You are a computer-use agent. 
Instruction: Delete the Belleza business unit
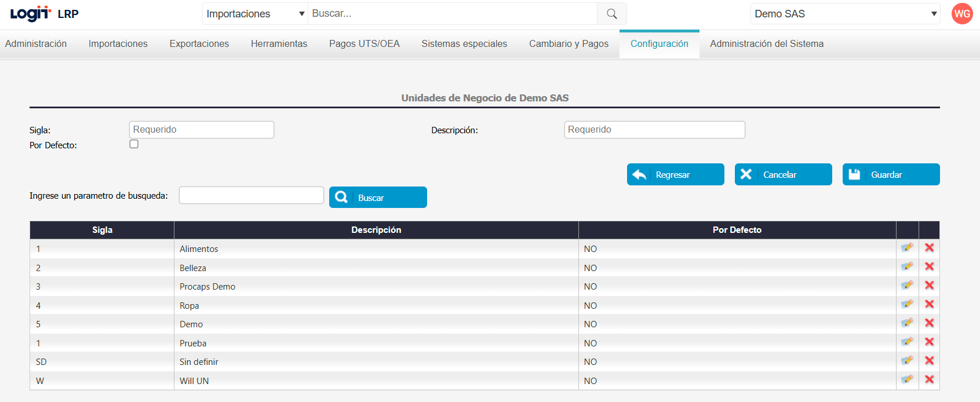929,266
